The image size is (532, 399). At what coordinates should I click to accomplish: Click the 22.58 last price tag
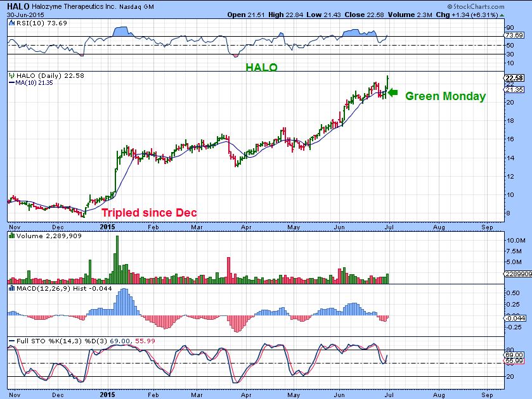512,79
